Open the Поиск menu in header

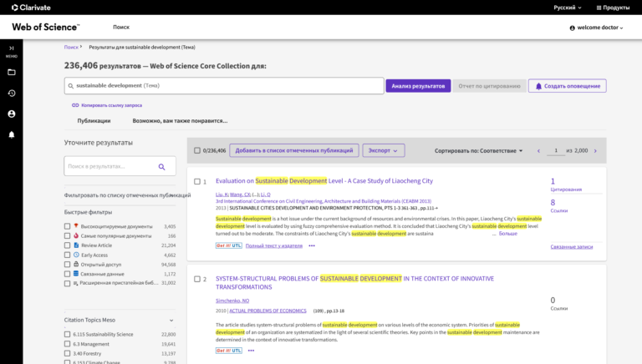coord(121,27)
